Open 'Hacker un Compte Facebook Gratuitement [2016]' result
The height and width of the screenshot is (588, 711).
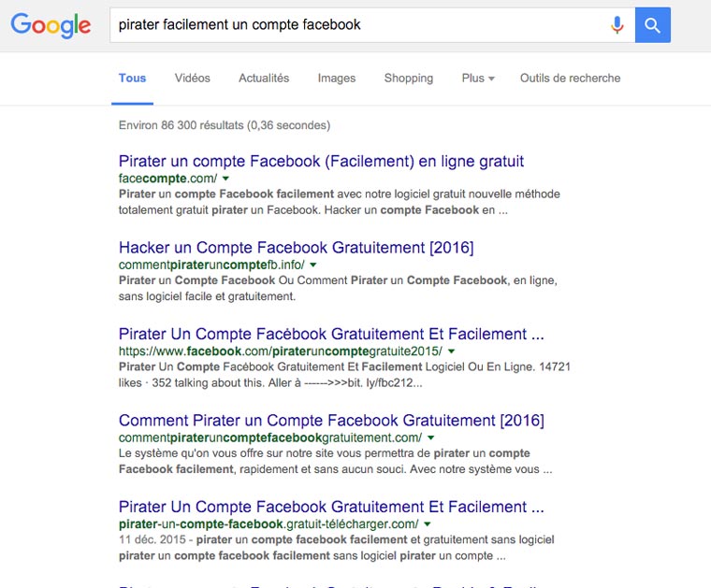coord(297,248)
